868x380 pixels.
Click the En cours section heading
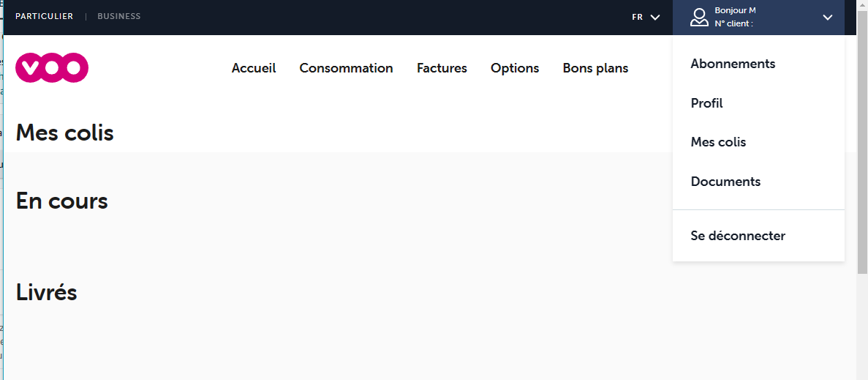(x=62, y=201)
